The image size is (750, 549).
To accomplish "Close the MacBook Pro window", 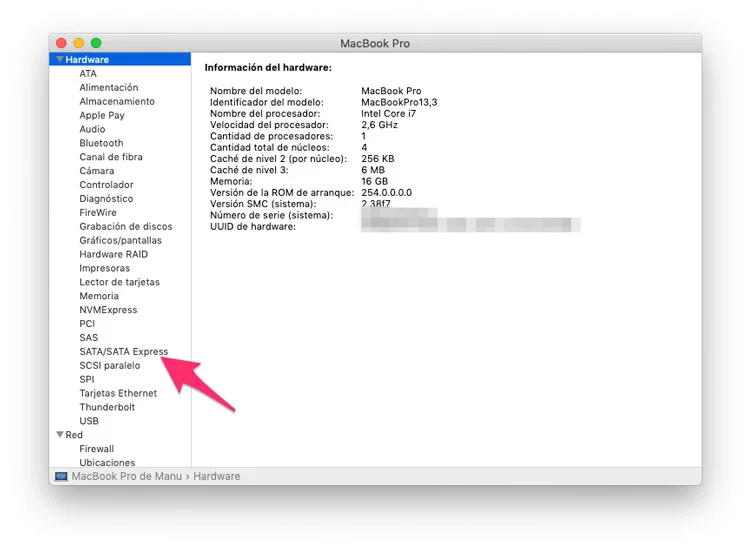I will tap(61, 43).
